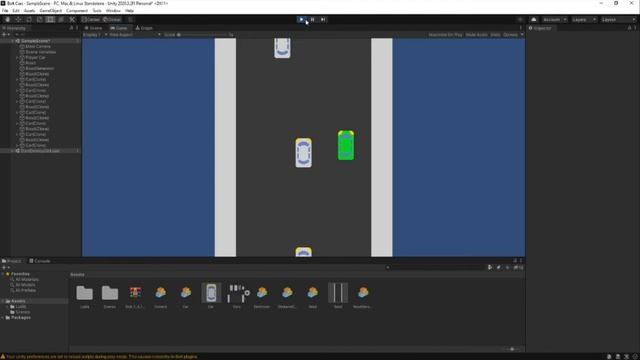The image size is (640, 360).
Task: Click the Hierarchy plus create button
Action: tap(5, 35)
